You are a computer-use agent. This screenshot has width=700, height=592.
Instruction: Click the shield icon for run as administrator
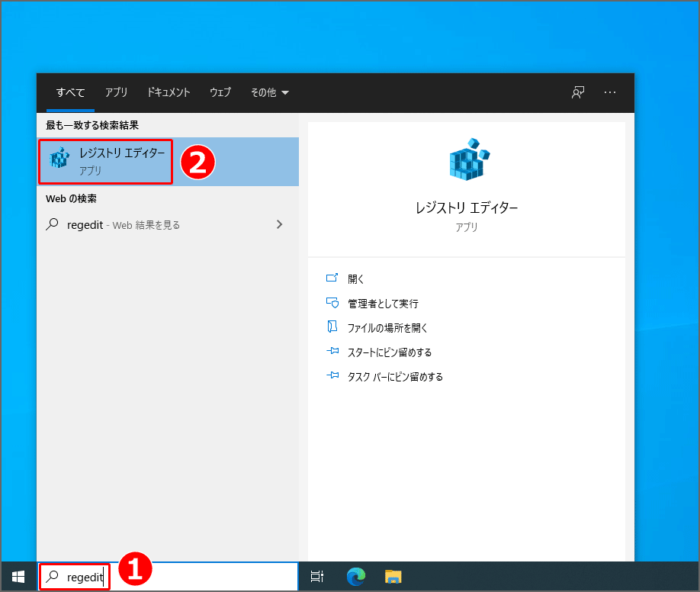(332, 302)
